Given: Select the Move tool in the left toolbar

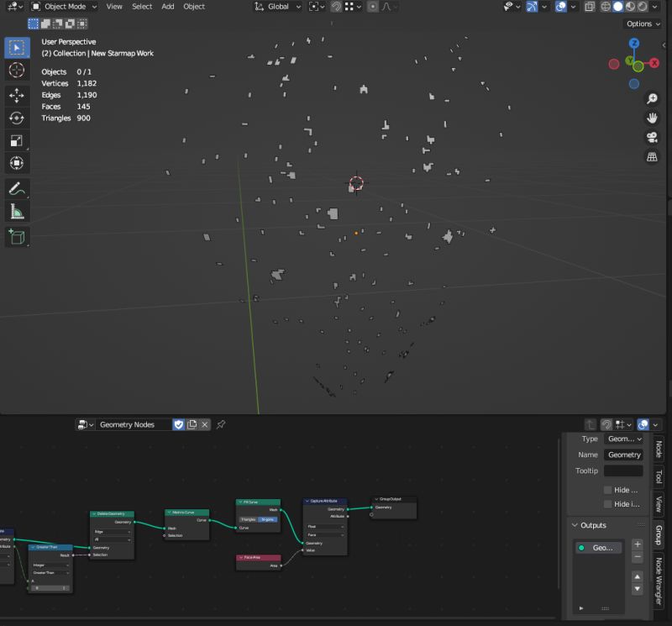Looking at the screenshot, I should [x=17, y=96].
